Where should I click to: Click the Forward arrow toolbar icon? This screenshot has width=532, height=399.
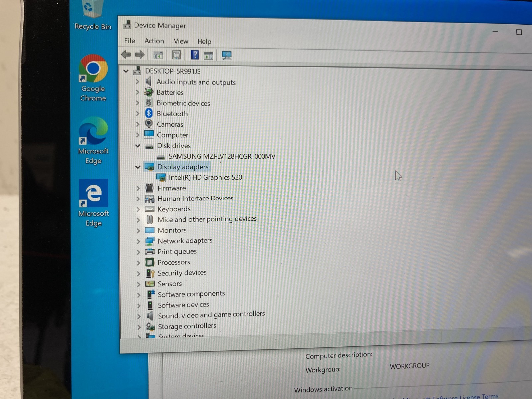point(140,55)
